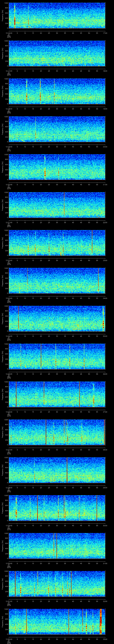114x644 pixels.
Task: Click the 12:28:00 start time label
Action: pyautogui.click(x=9, y=487)
